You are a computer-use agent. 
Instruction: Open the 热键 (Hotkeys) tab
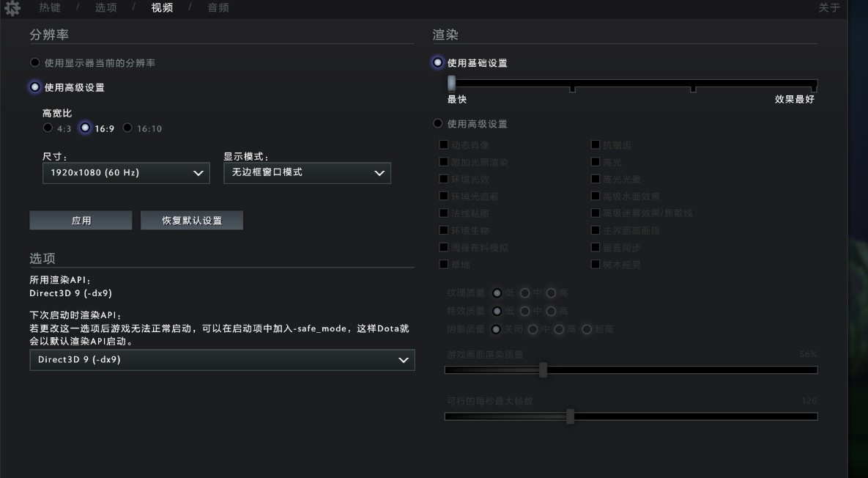coord(50,8)
